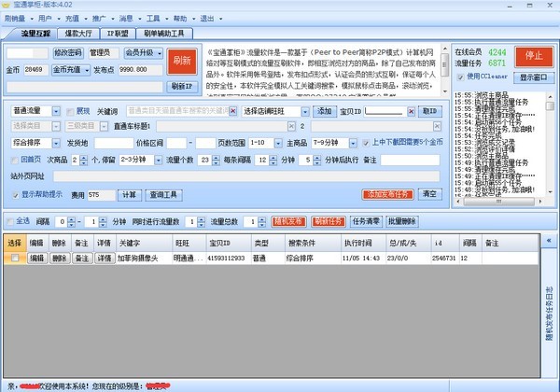Clear the keyword field with red X
The image size is (560, 392).
point(232,111)
